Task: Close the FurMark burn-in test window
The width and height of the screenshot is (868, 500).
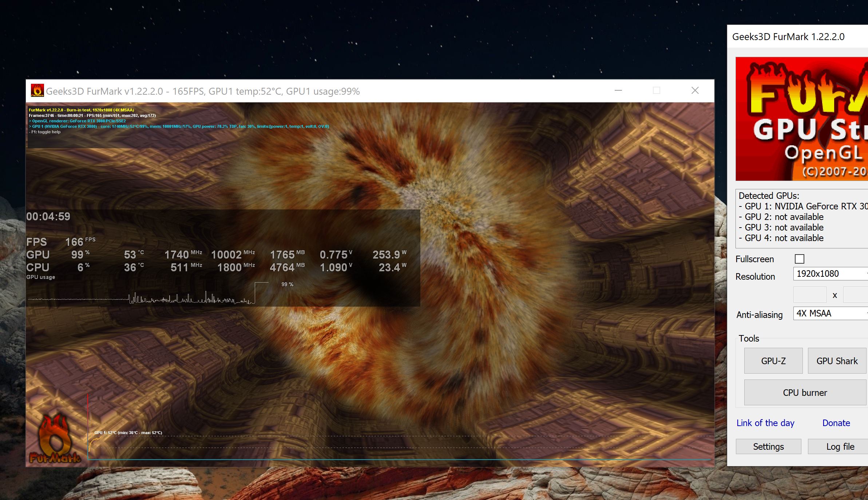Action: tap(695, 91)
